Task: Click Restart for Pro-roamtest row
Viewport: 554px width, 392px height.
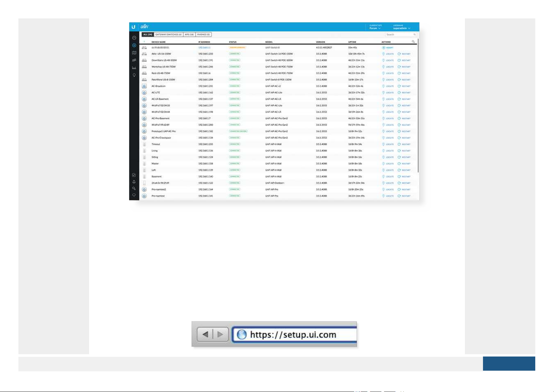Action: click(x=404, y=196)
